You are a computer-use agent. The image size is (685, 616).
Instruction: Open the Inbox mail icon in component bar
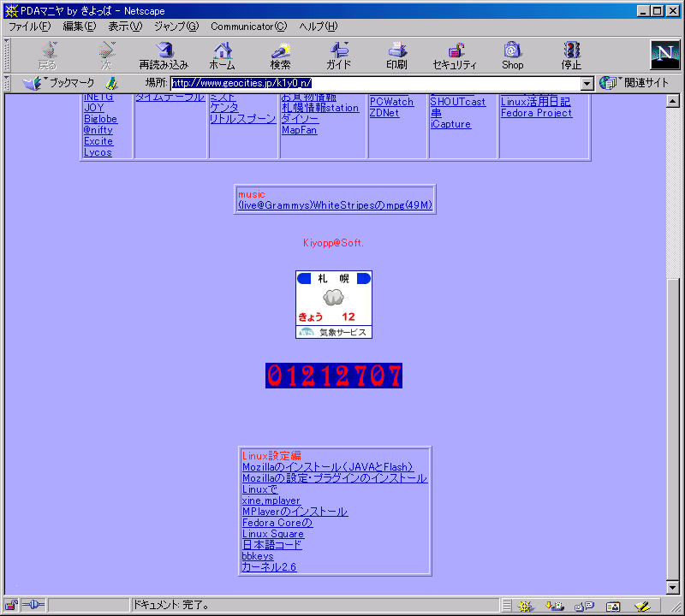tap(554, 606)
